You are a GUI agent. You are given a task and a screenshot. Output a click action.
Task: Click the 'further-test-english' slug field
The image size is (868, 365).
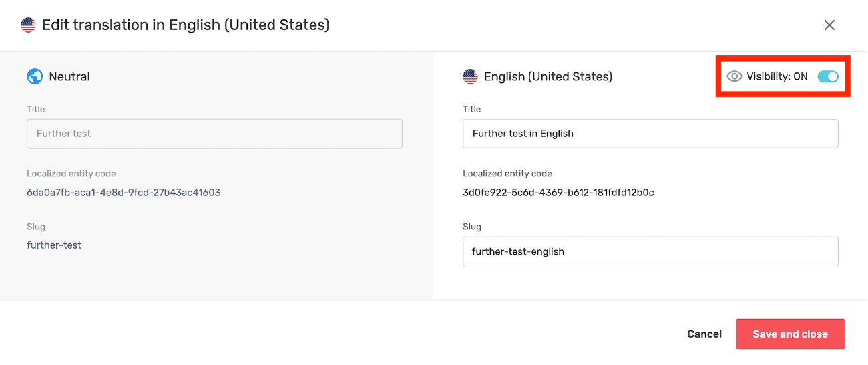[x=650, y=252]
